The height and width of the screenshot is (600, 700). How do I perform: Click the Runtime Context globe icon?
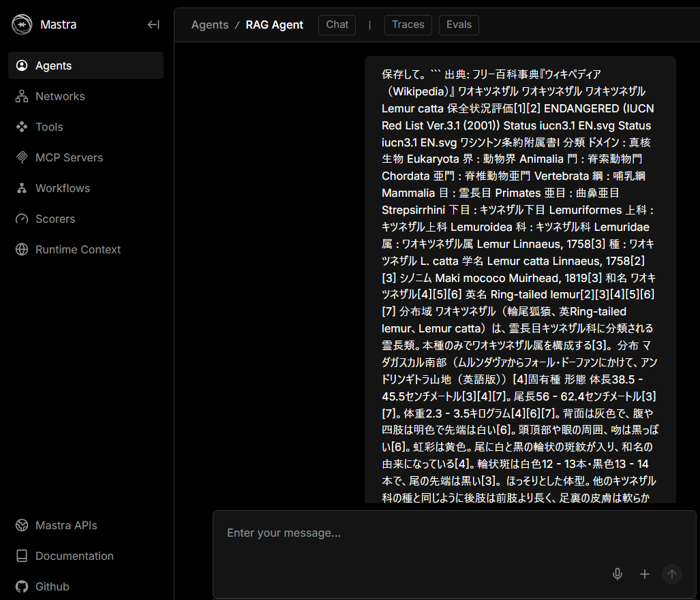(x=22, y=249)
